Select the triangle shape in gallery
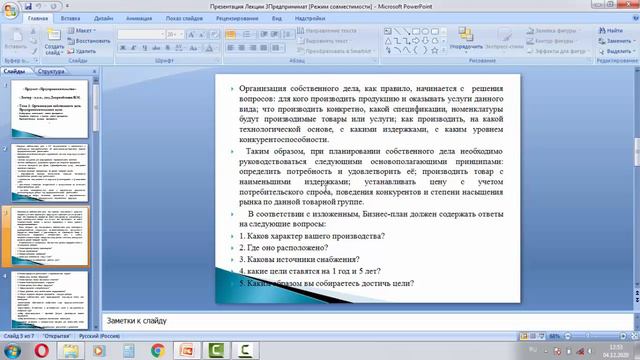 (388, 41)
